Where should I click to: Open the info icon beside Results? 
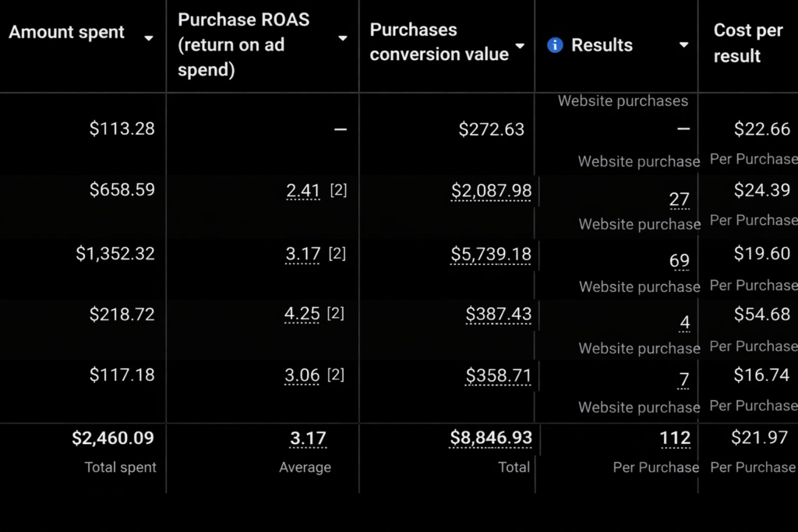(555, 45)
